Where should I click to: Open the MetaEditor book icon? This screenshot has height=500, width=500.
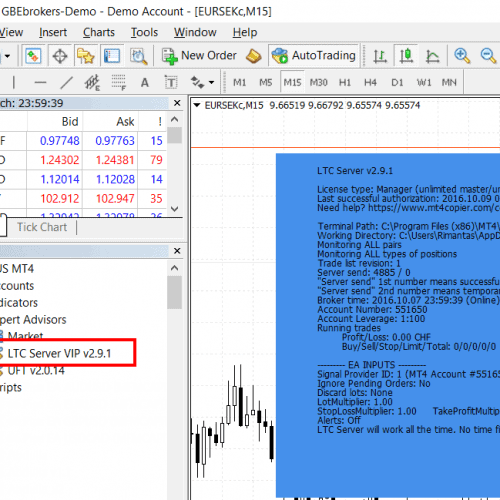click(x=254, y=56)
